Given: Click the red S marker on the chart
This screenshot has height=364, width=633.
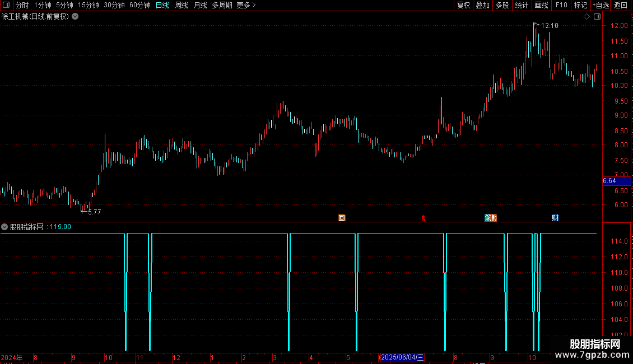Looking at the screenshot, I should [423, 218].
